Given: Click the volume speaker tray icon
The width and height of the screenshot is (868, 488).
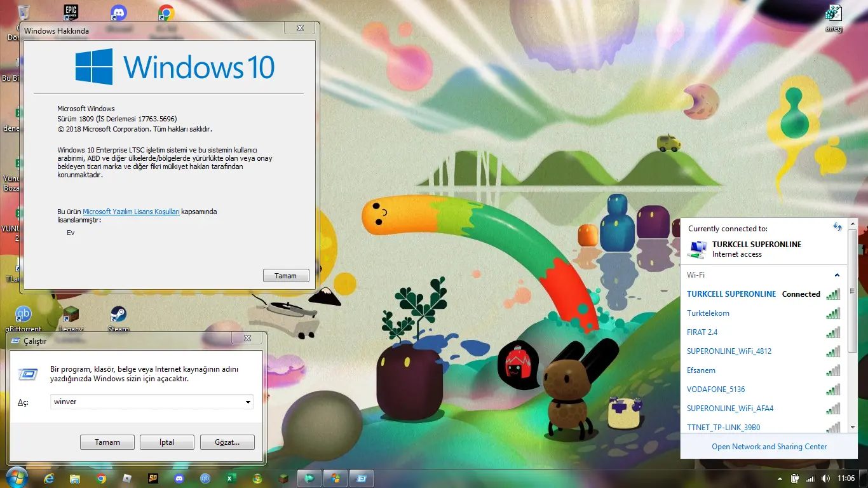Looking at the screenshot, I should [825, 478].
